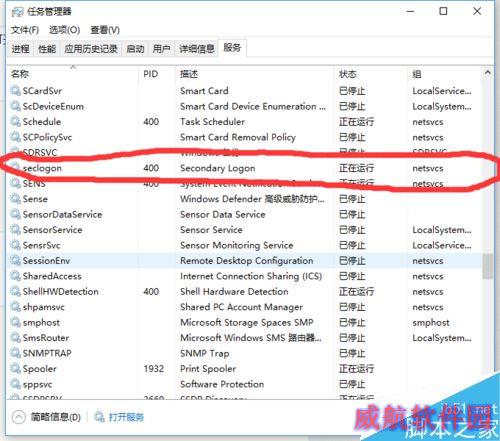The image size is (500, 441).
Task: Switch to the 应用历史记录 tab
Action: point(91,49)
